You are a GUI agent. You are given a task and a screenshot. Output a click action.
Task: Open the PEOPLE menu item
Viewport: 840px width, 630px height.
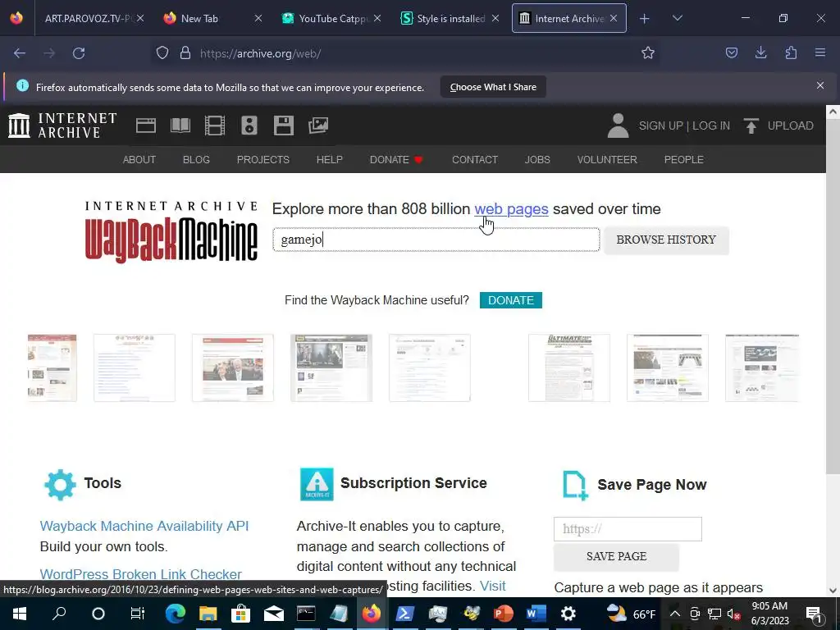coord(683,160)
